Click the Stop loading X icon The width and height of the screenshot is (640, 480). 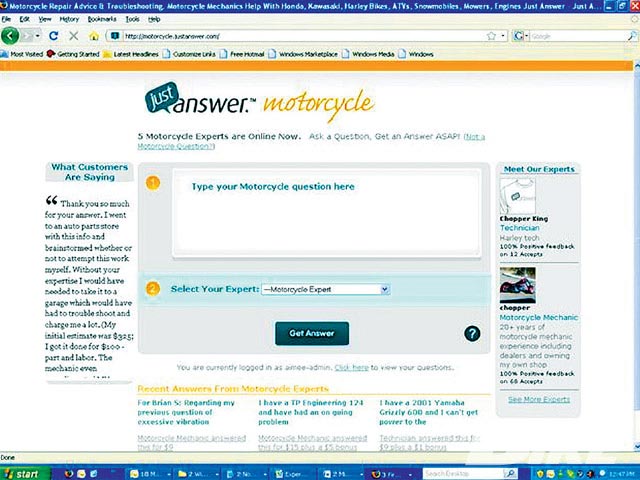pyautogui.click(x=73, y=36)
